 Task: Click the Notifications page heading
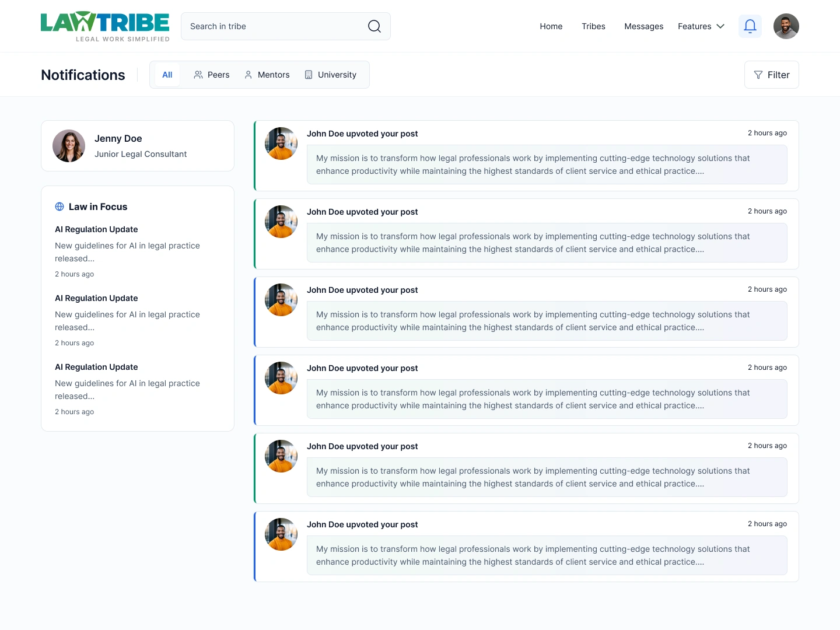[x=83, y=75]
